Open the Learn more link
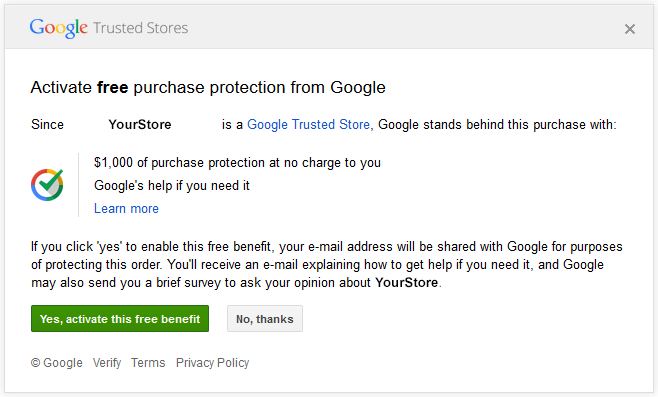The width and height of the screenshot is (658, 397). point(126,209)
